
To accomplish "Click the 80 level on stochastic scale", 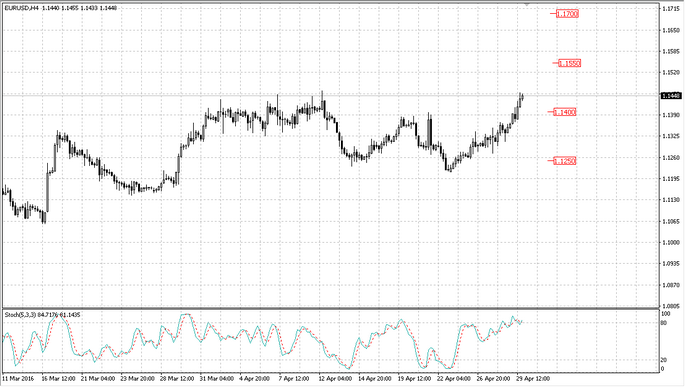I will [664, 323].
